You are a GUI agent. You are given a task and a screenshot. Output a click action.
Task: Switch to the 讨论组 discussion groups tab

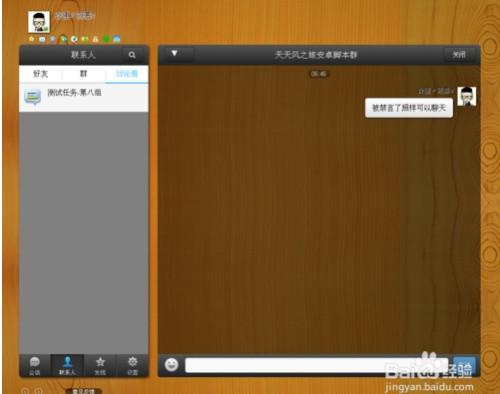pyautogui.click(x=127, y=74)
